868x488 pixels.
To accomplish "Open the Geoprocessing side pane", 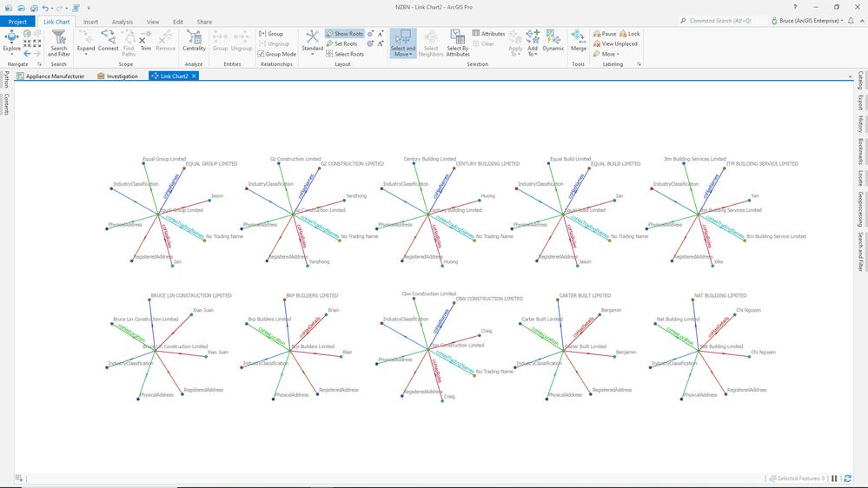I will click(861, 209).
